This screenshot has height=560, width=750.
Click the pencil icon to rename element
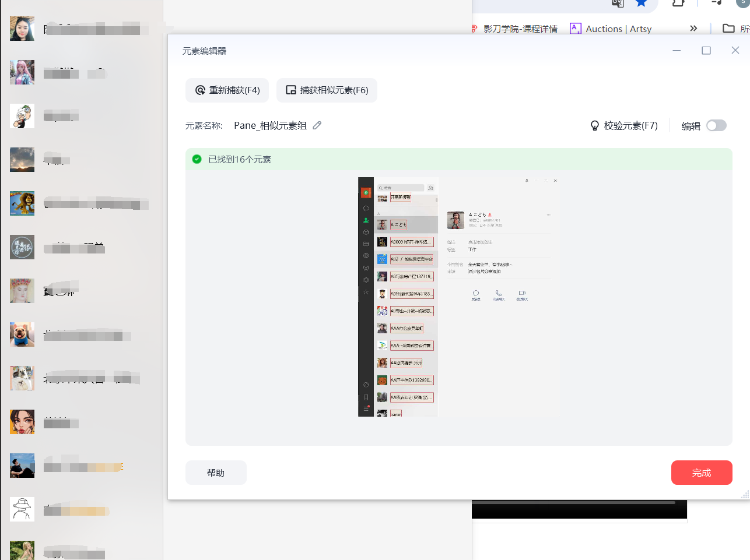click(317, 125)
